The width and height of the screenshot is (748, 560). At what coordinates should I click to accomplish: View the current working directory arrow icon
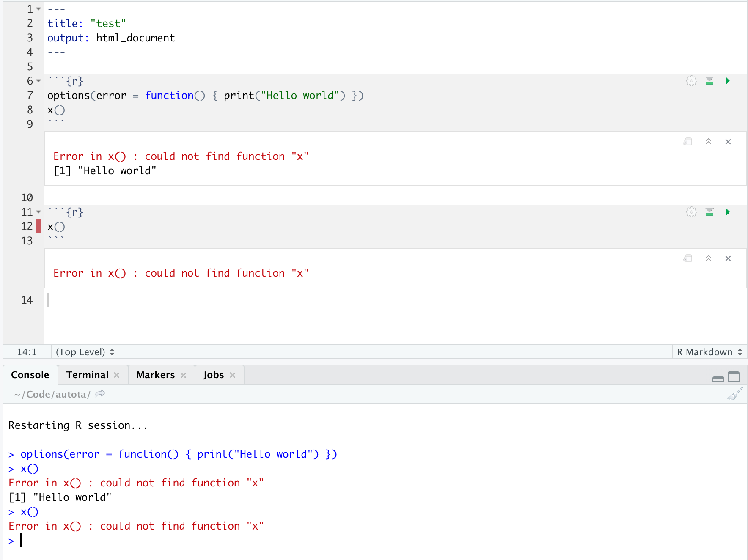(x=100, y=394)
